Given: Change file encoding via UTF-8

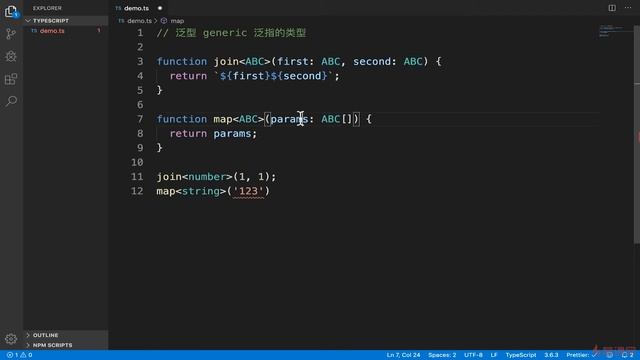Looking at the screenshot, I should 473,355.
